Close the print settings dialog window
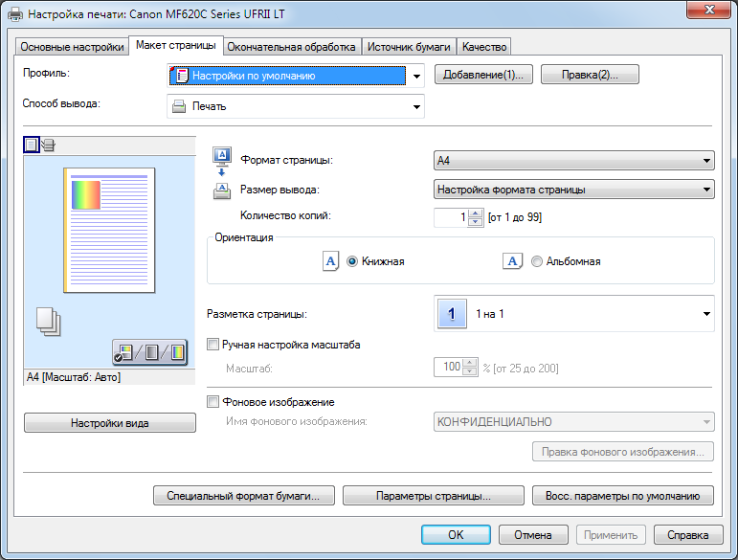738x560 pixels. pos(709,10)
